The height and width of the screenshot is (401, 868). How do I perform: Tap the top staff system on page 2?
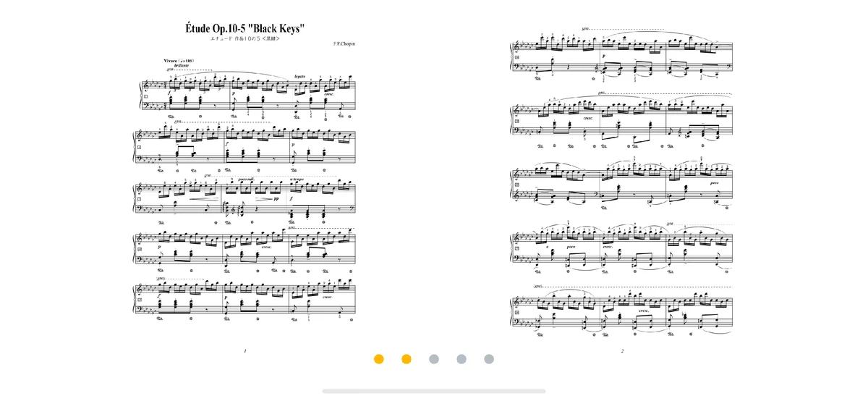[621, 54]
